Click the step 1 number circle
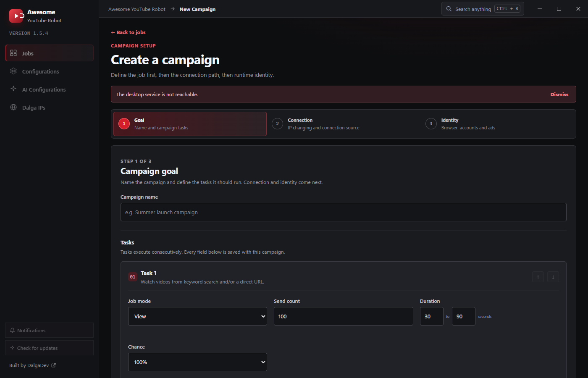Image resolution: width=588 pixels, height=378 pixels. 124,123
